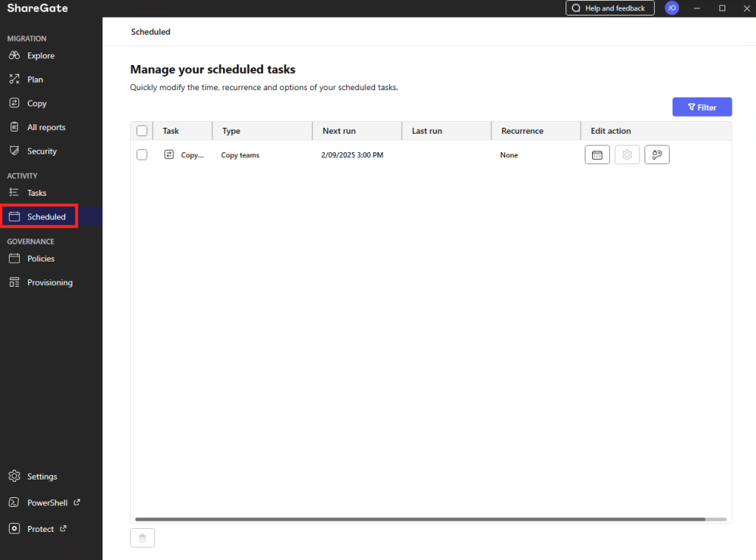Open the Security section

point(41,151)
